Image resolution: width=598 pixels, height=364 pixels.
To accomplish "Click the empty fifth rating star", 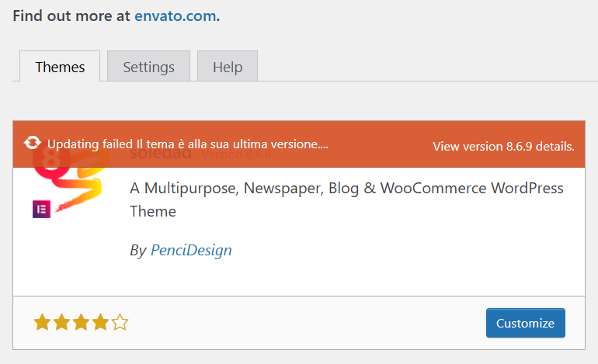I will click(x=120, y=322).
